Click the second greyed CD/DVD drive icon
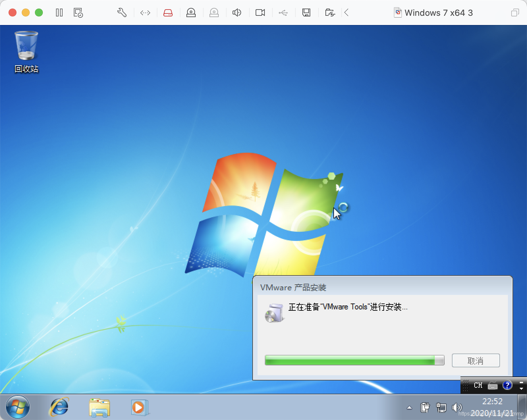 click(x=214, y=13)
